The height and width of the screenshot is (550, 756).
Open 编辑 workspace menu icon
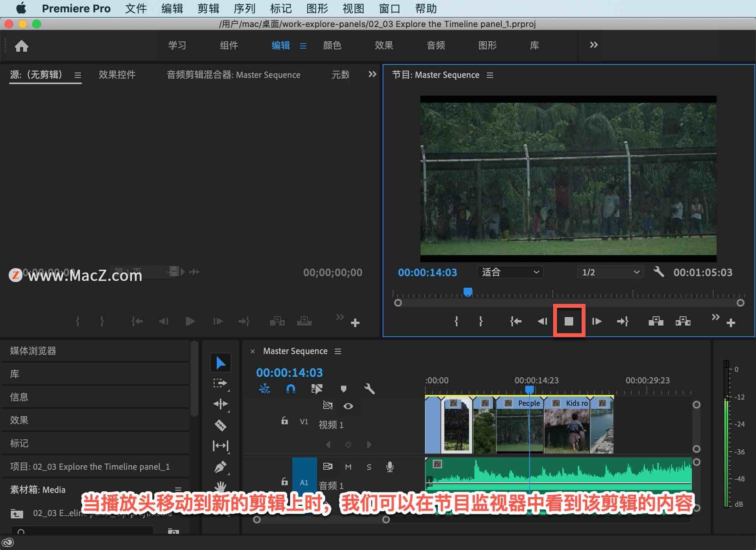(303, 46)
